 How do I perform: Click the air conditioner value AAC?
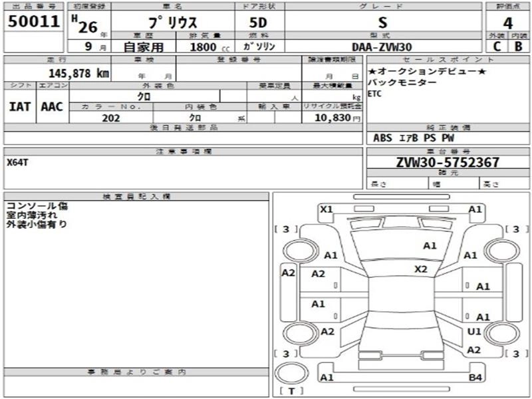52,107
